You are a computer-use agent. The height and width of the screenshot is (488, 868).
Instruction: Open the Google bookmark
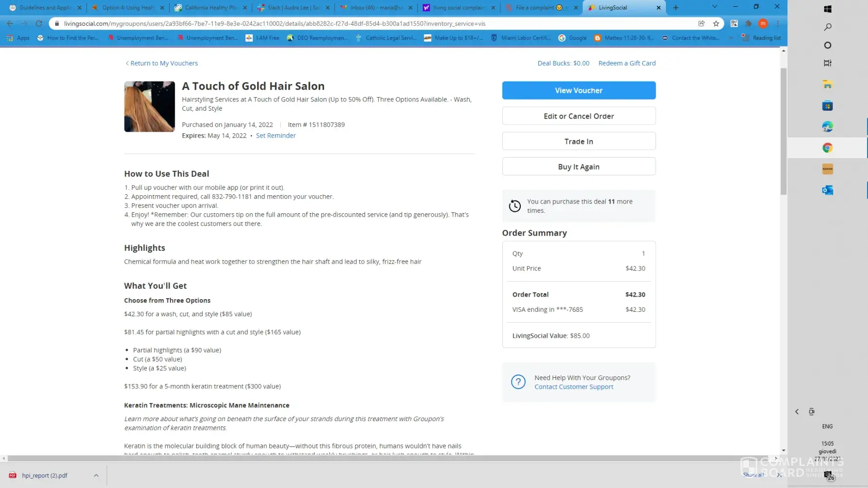(573, 38)
